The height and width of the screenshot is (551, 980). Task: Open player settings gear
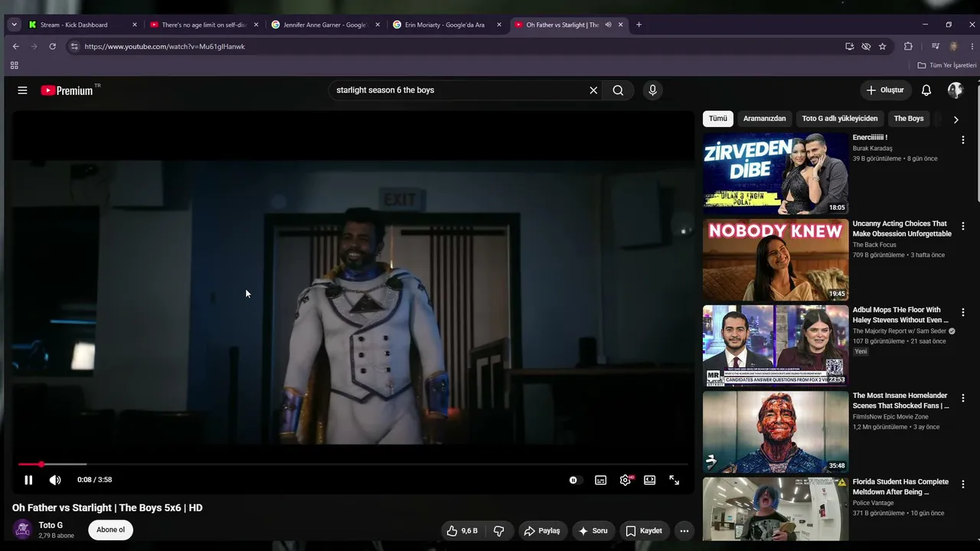click(x=626, y=480)
